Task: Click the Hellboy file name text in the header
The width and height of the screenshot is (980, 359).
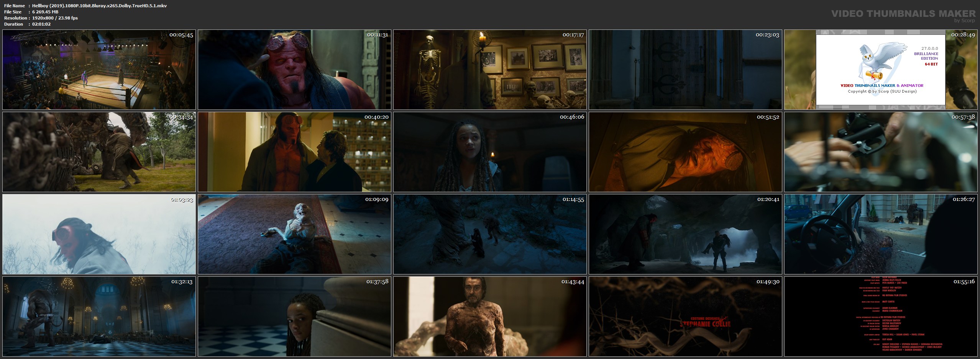Action: pyautogui.click(x=99, y=6)
